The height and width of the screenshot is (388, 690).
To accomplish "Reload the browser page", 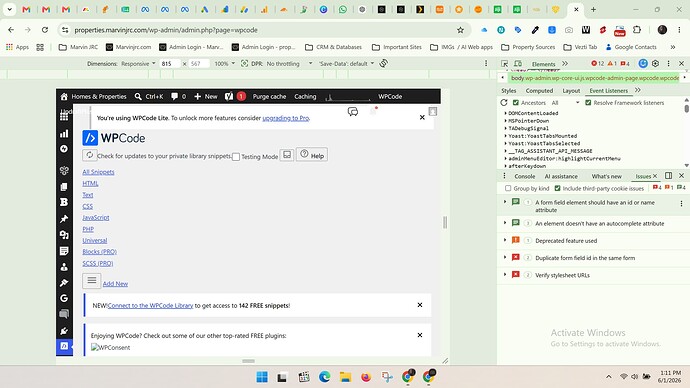I will (45, 30).
